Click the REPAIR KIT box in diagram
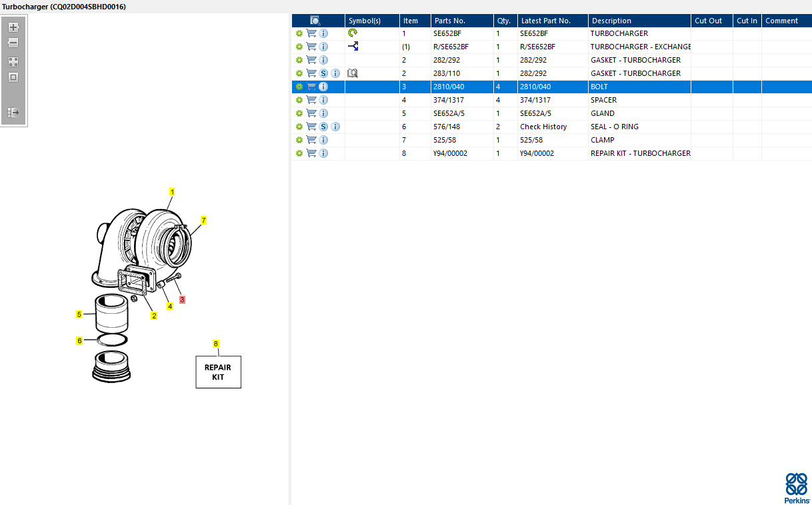This screenshot has width=812, height=505. click(x=218, y=372)
